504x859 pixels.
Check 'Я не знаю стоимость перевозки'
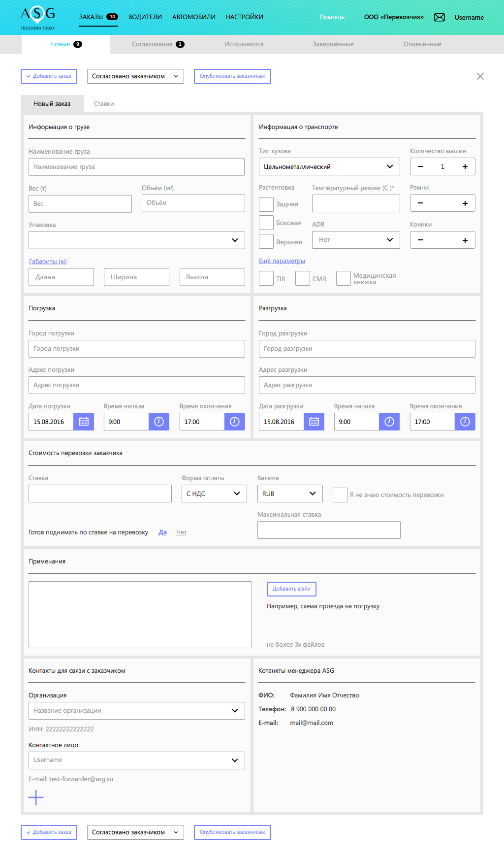340,495
